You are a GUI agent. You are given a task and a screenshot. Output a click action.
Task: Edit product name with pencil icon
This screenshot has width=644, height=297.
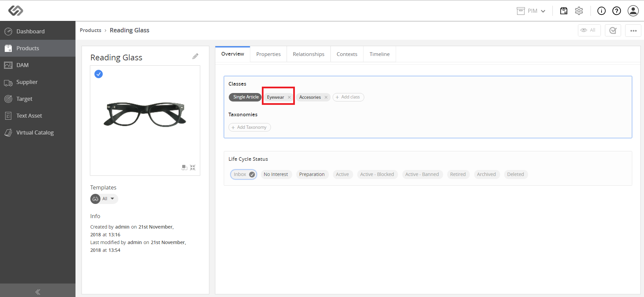click(x=195, y=56)
